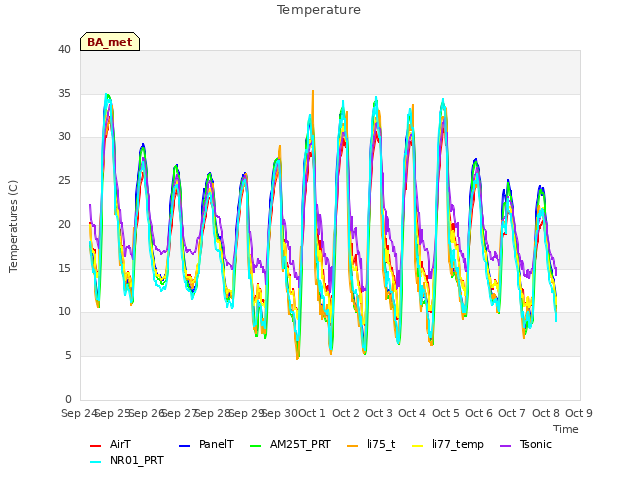640x480 pixels.
Task: Click the x-axis label 'Oct 6'
Action: 479,413
